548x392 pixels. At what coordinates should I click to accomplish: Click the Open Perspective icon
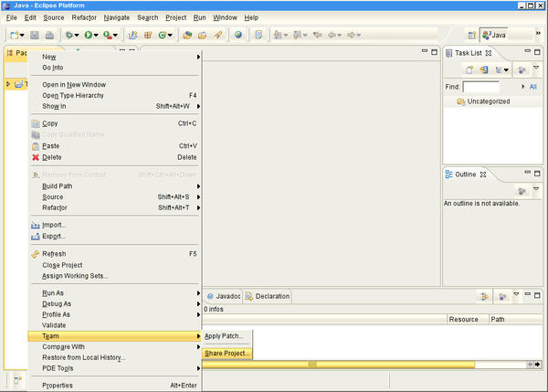[x=472, y=35]
